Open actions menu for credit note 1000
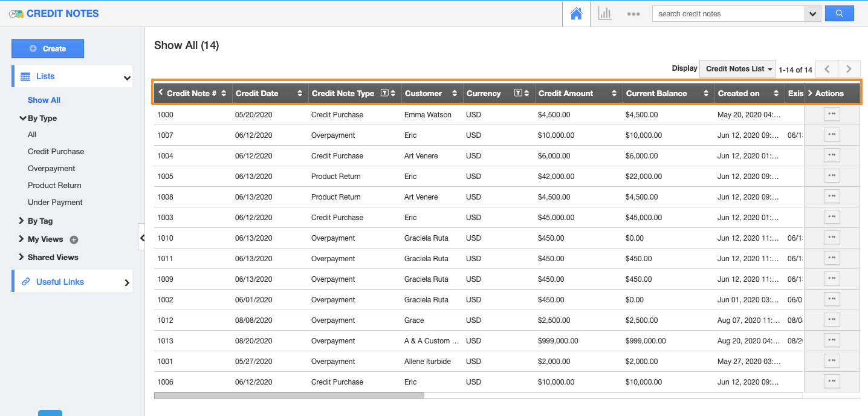The height and width of the screenshot is (416, 868). tap(832, 114)
